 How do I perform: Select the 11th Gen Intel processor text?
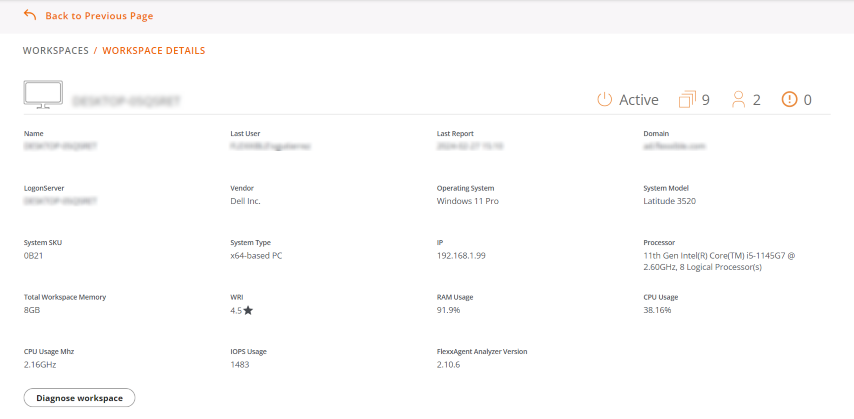click(x=720, y=261)
